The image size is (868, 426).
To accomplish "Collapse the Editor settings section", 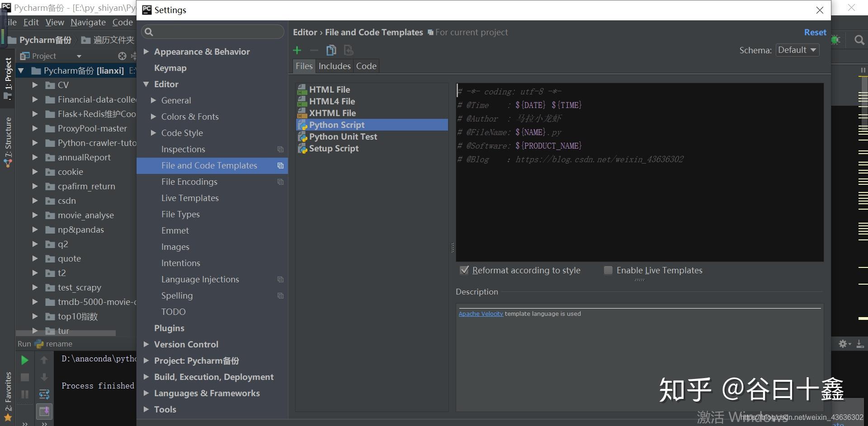I will (x=146, y=84).
